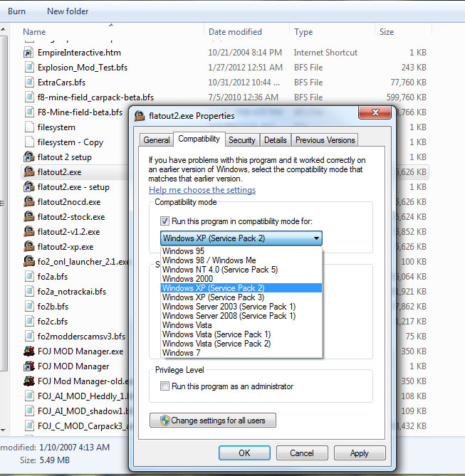Choose Windows Server 2008 (Service Pack 1)
The height and width of the screenshot is (476, 465).
(241, 316)
